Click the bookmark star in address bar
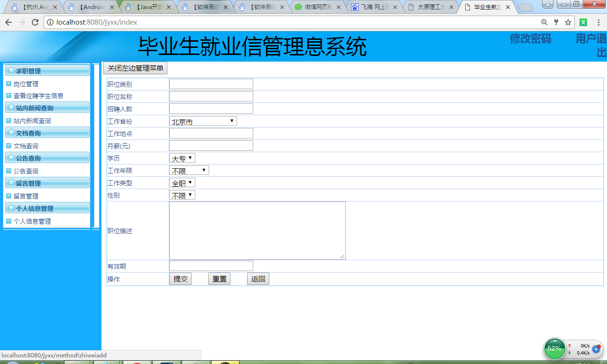 pyautogui.click(x=568, y=21)
